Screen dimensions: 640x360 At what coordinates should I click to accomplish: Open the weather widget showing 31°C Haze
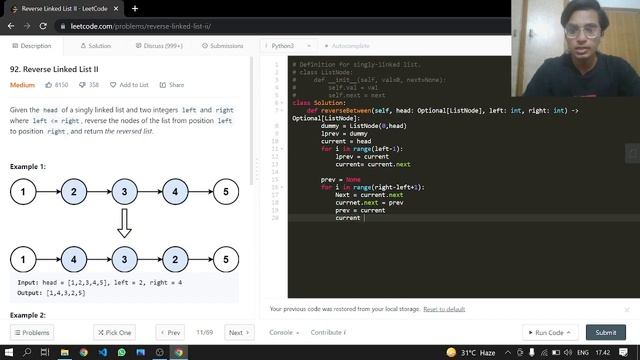pos(471,352)
